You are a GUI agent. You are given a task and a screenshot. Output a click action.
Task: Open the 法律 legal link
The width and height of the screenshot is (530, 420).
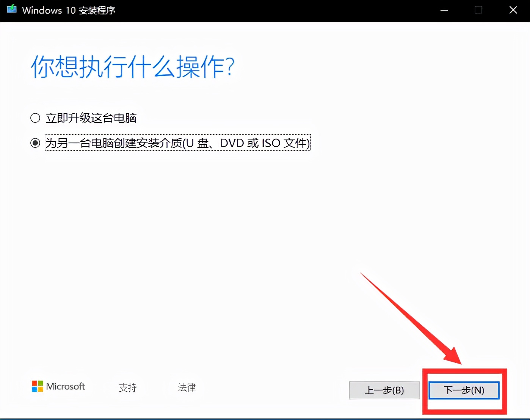(187, 387)
